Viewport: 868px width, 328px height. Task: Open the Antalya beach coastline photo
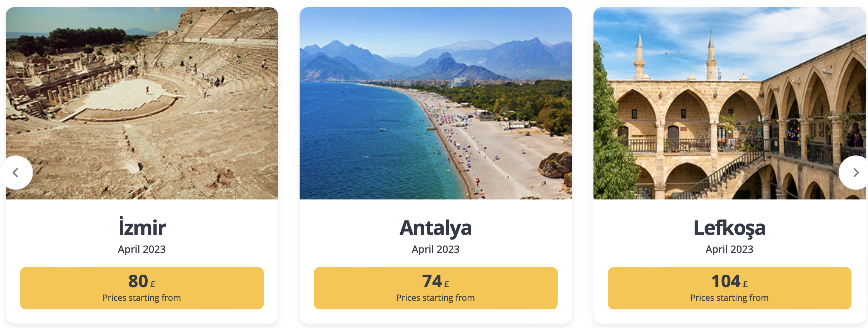pyautogui.click(x=436, y=103)
